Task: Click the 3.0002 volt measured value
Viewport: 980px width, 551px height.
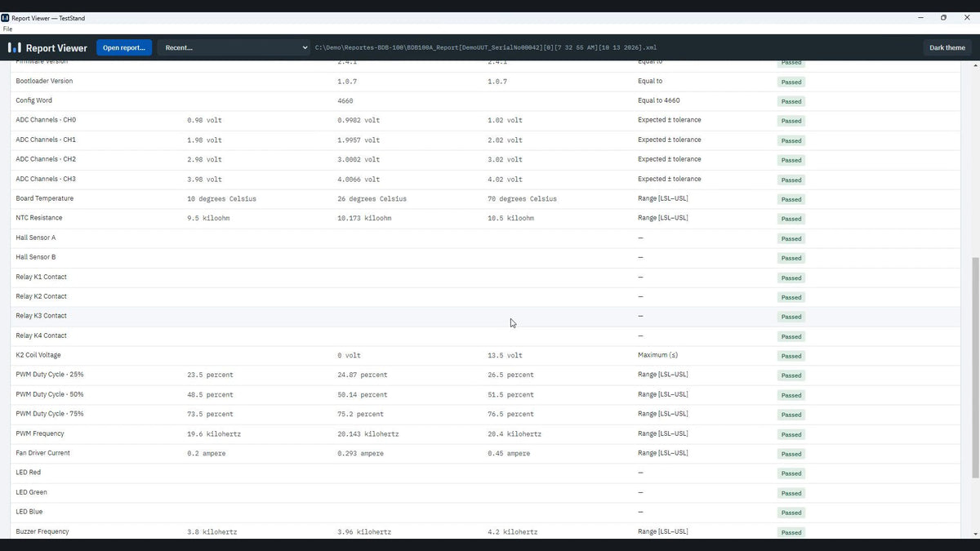Action: pos(359,159)
